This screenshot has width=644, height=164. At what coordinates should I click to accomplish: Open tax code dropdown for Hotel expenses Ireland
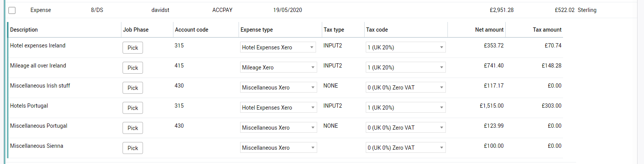tap(405, 47)
